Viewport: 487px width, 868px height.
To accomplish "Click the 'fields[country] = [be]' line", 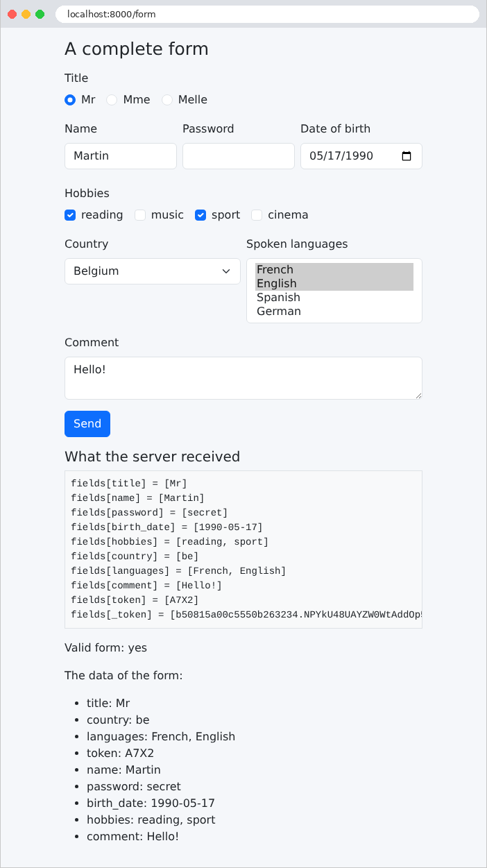I will coord(135,556).
